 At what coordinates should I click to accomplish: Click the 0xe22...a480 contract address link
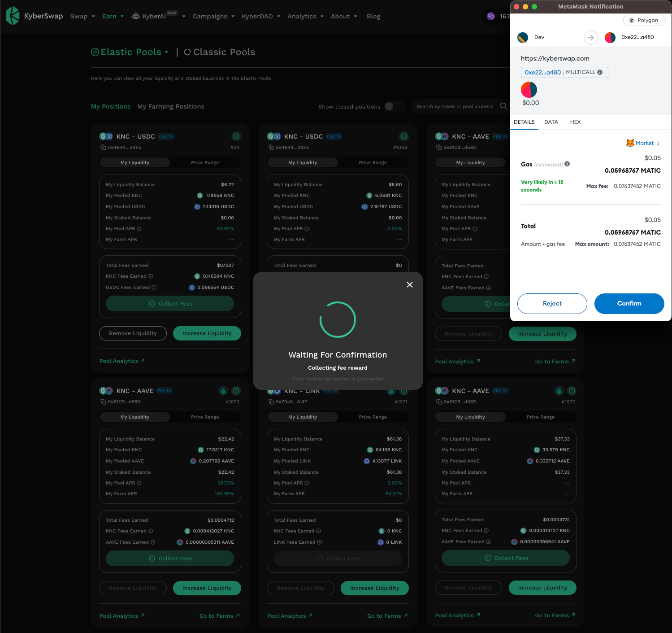(542, 72)
